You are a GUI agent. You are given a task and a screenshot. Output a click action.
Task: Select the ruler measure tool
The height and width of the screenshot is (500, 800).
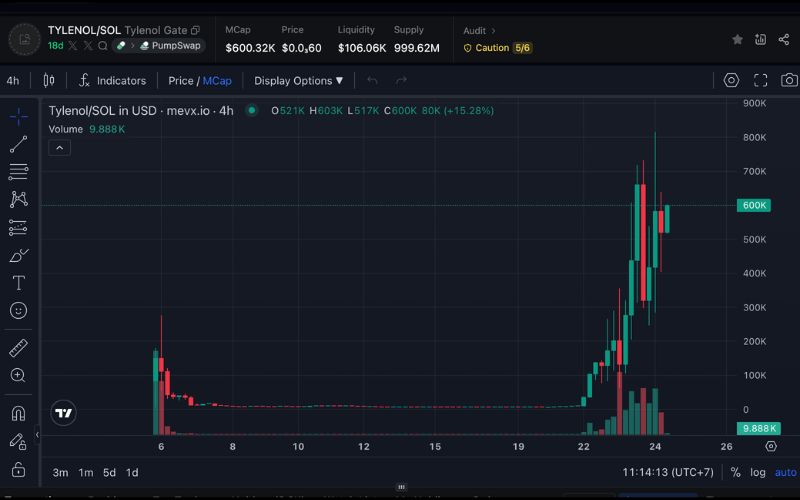18,348
